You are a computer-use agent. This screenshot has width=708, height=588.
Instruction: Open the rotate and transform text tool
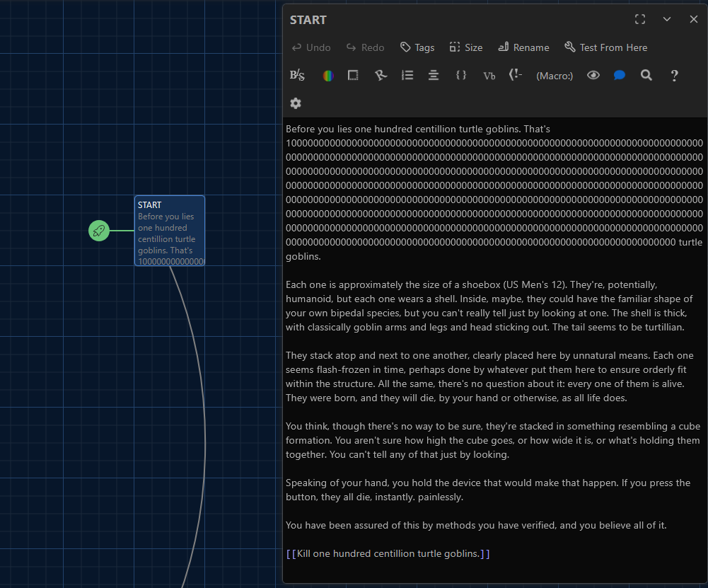381,76
